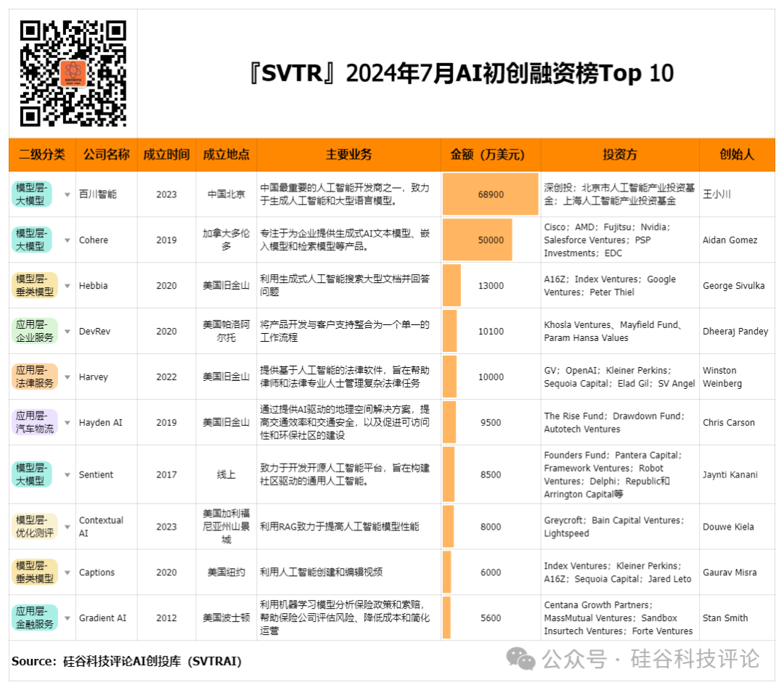Select the 成立时间 column header
This screenshot has width=784, height=690.
click(x=166, y=155)
